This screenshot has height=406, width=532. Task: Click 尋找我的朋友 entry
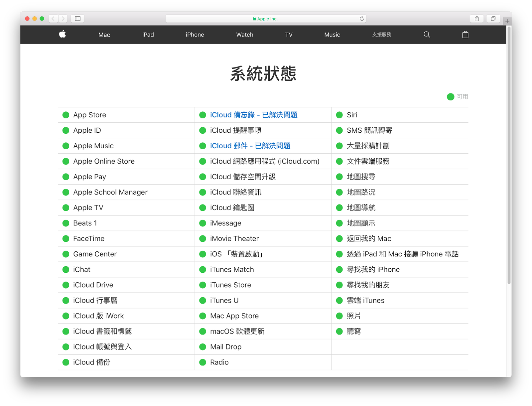pyautogui.click(x=368, y=285)
